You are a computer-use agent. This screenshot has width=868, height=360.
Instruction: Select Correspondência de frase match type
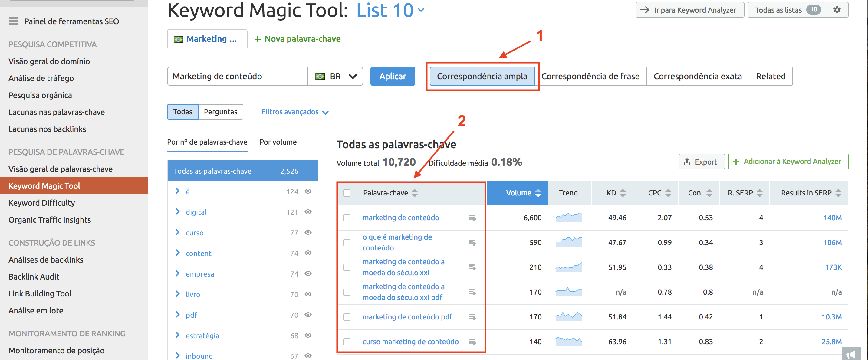pos(590,77)
